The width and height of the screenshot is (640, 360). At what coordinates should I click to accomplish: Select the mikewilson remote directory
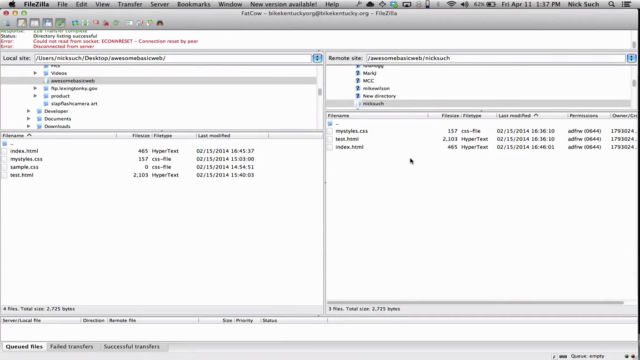click(376, 88)
